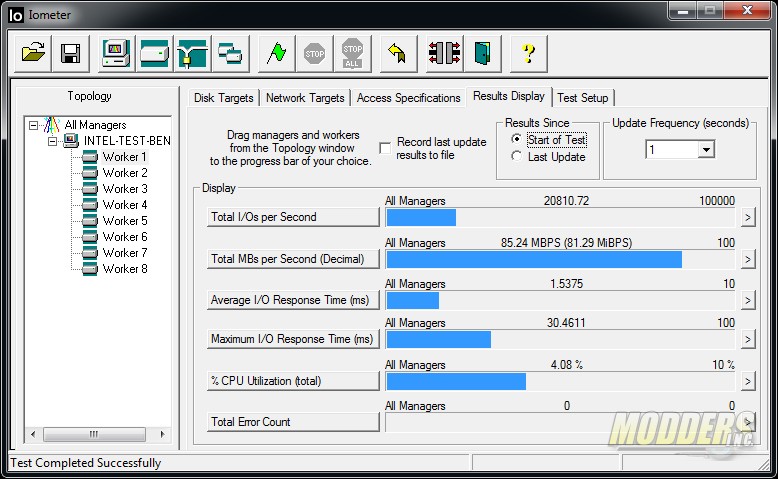
Task: Click the Average I/O Response Time progress bar
Action: pos(561,300)
